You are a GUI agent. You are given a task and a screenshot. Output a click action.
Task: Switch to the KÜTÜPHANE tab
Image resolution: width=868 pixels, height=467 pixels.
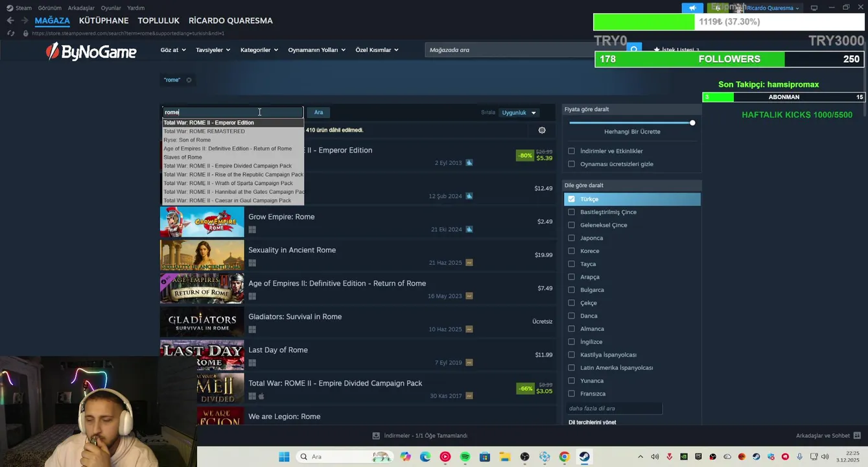pyautogui.click(x=104, y=21)
